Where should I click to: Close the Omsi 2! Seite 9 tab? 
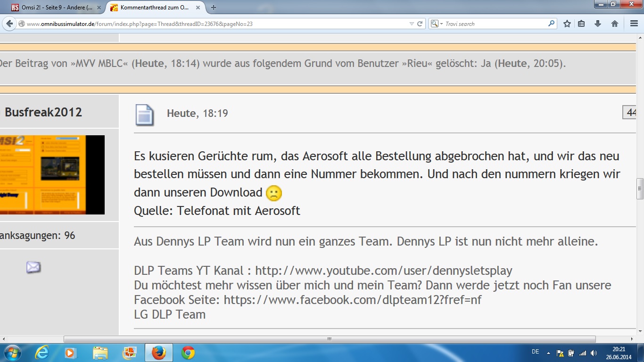[x=99, y=8]
